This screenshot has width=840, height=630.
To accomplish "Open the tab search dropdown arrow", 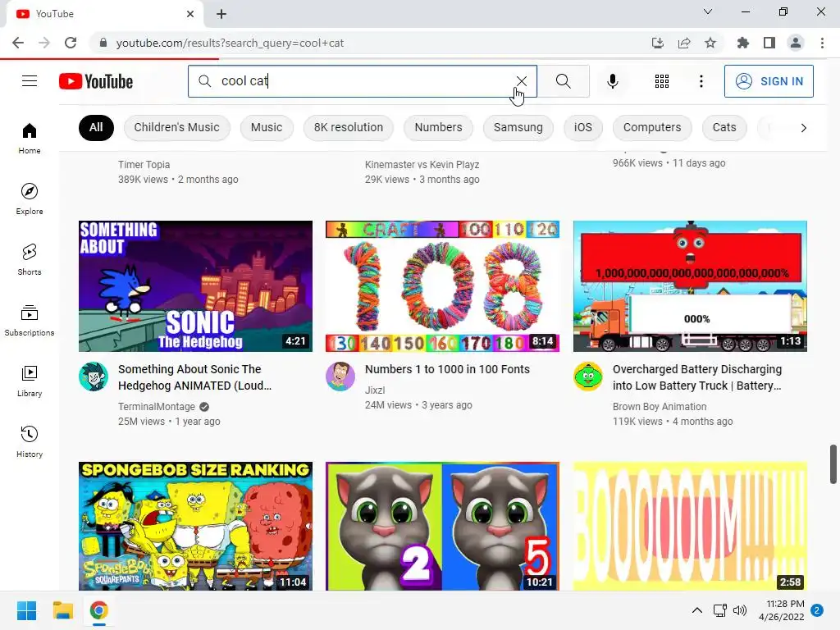I will pyautogui.click(x=708, y=11).
